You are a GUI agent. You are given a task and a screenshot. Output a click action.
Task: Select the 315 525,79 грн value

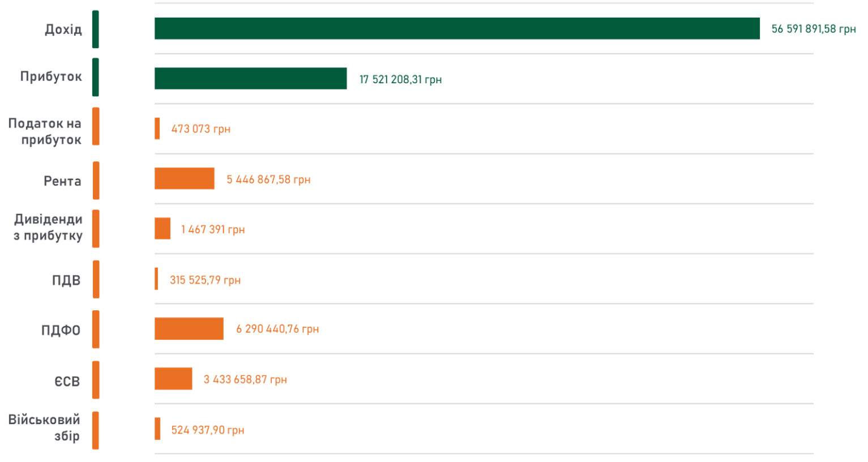coord(205,280)
